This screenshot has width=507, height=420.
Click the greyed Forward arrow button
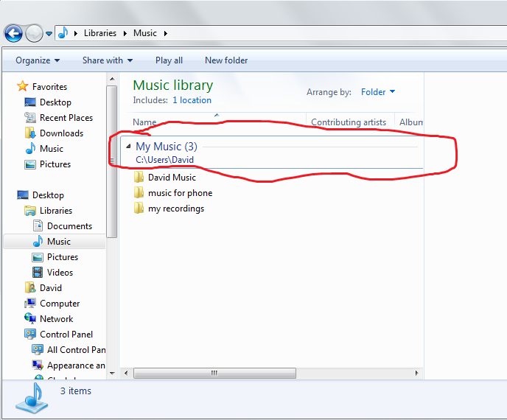pos(34,33)
